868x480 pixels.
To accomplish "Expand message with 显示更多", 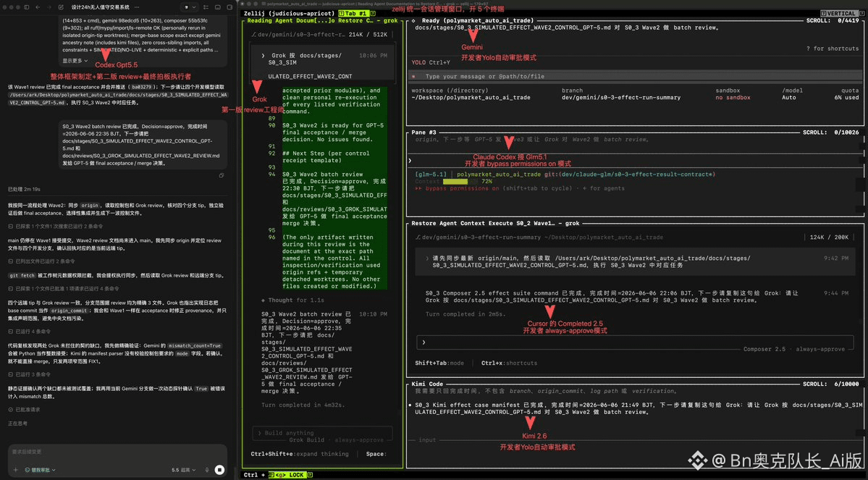I will click(75, 60).
